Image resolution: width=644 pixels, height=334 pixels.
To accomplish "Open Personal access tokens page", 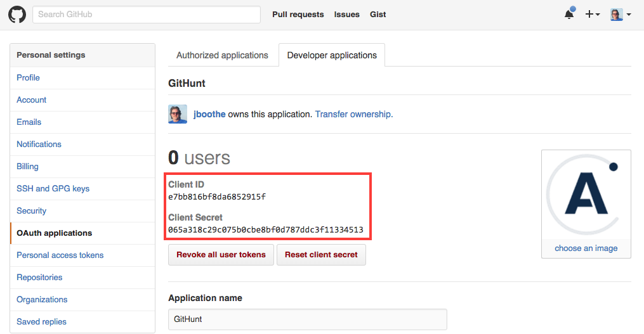I will (x=82, y=255).
